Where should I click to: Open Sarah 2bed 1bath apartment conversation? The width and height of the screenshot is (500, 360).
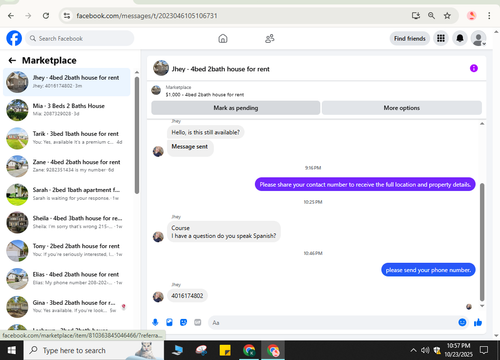coord(67,194)
